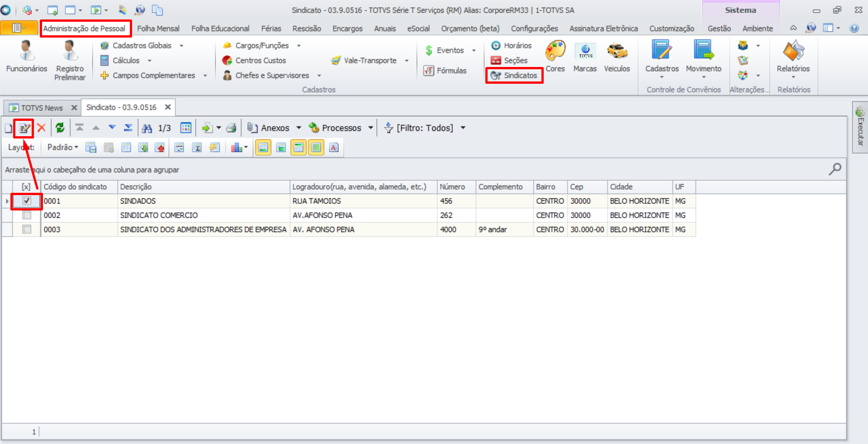868x444 pixels.
Task: Sort by Código do sindicato header
Action: click(x=79, y=186)
